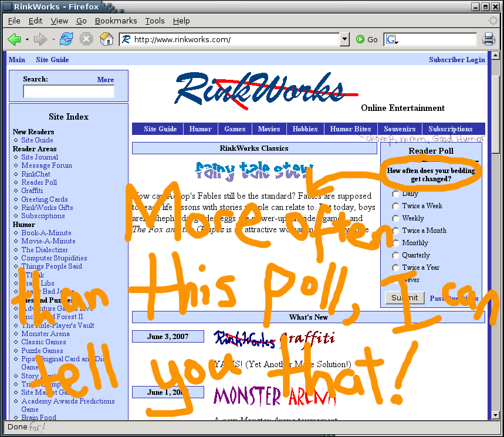The height and width of the screenshot is (437, 504).
Task: Open the Classic Games link
Action: (x=43, y=342)
